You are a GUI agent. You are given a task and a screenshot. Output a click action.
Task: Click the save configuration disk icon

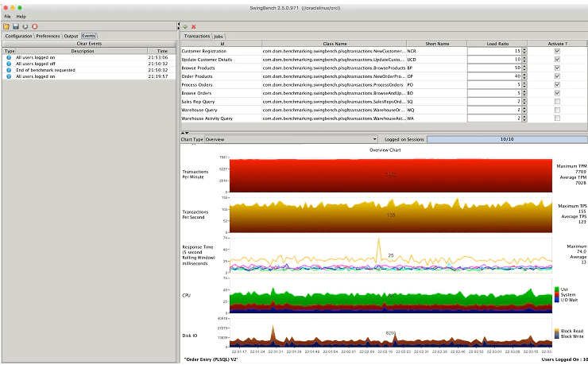[x=16, y=26]
